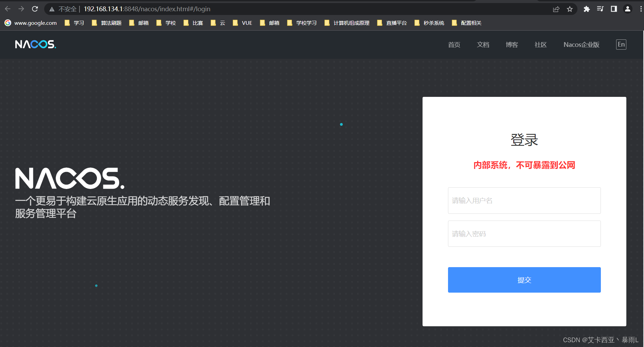Open www.google.com bookmark
The height and width of the screenshot is (347, 644).
pyautogui.click(x=31, y=23)
